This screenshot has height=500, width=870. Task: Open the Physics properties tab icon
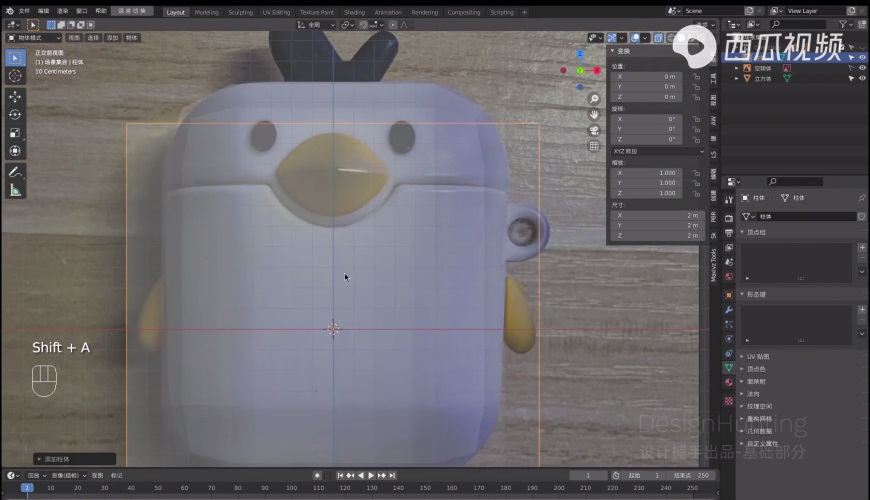click(x=729, y=339)
